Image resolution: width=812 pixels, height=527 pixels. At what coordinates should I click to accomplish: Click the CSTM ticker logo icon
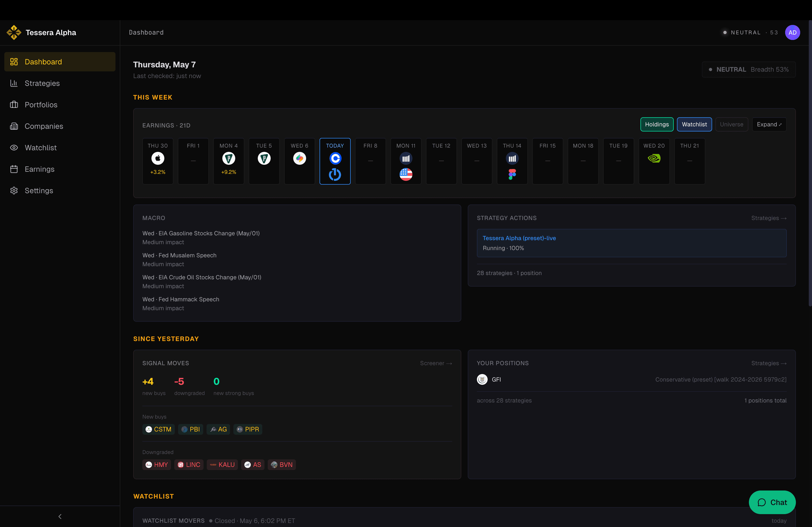click(149, 430)
